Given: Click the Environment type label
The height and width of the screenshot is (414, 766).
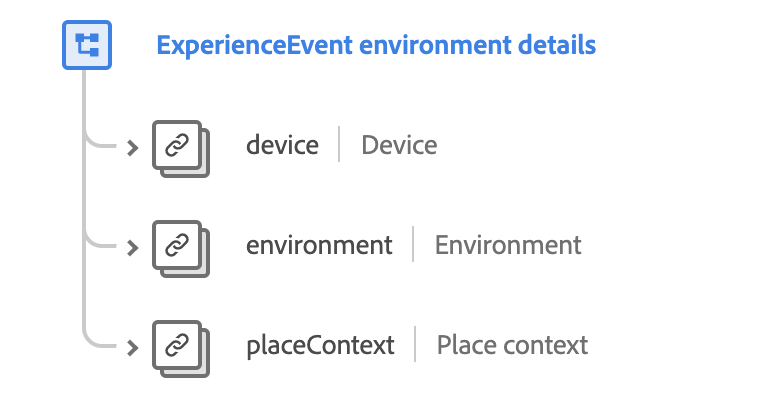Looking at the screenshot, I should pyautogui.click(x=507, y=246).
